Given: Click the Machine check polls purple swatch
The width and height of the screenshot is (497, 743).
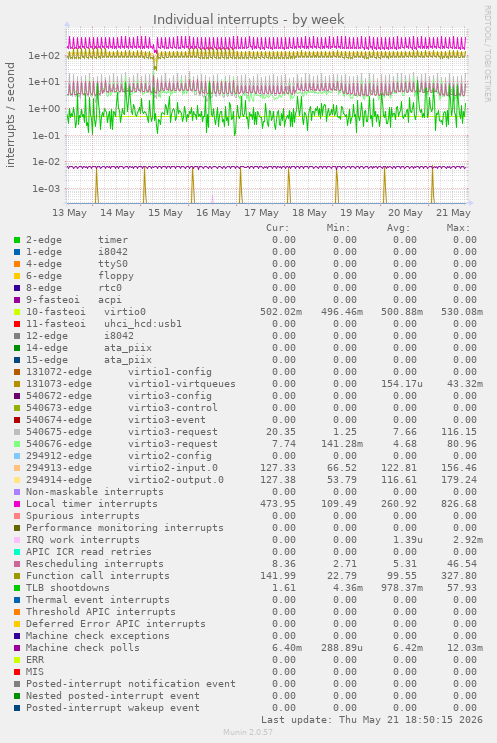Looking at the screenshot, I should pos(17,648).
